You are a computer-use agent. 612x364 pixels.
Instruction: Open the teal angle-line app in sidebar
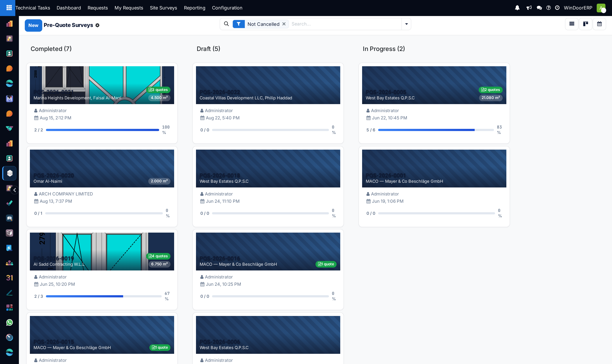coord(9,293)
